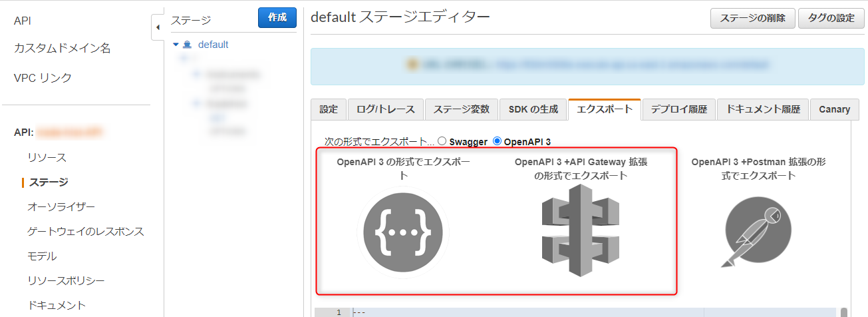The image size is (868, 317).
Task: Open API in left navigation
Action: click(x=22, y=21)
